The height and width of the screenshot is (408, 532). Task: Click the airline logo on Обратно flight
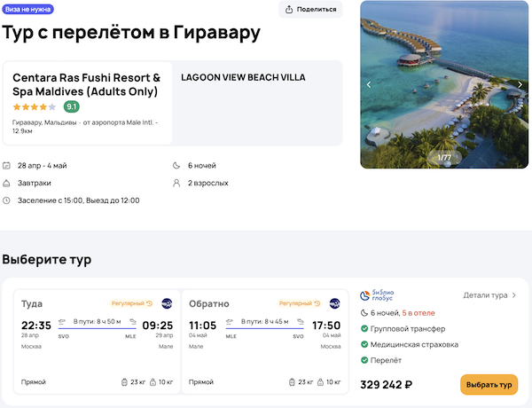pos(334,303)
